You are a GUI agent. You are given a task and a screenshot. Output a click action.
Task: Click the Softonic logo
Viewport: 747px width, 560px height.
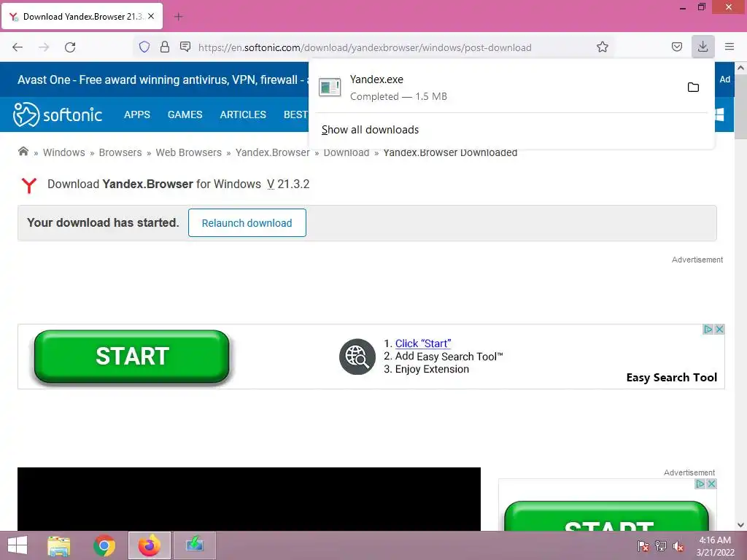(x=58, y=114)
